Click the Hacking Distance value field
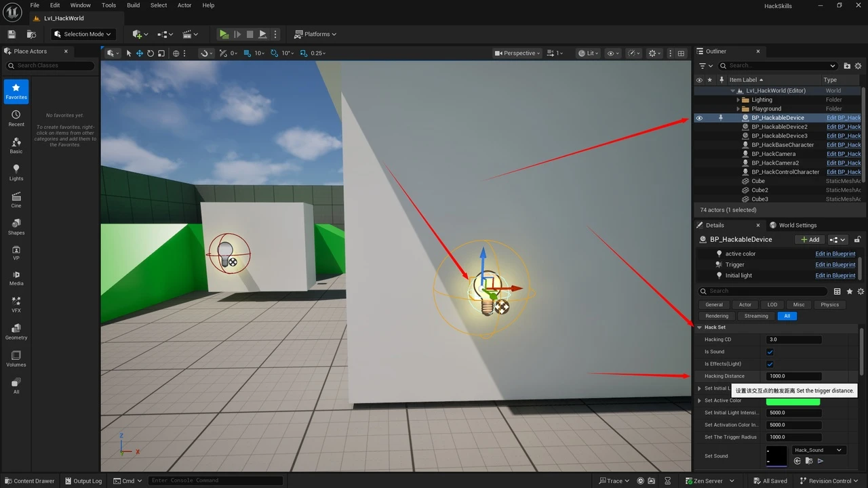 793,376
